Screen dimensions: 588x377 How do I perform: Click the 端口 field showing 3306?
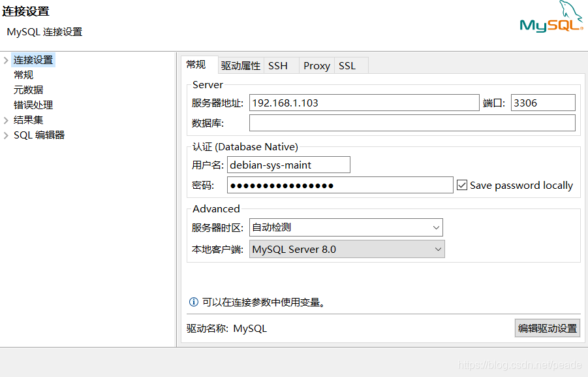tap(543, 103)
